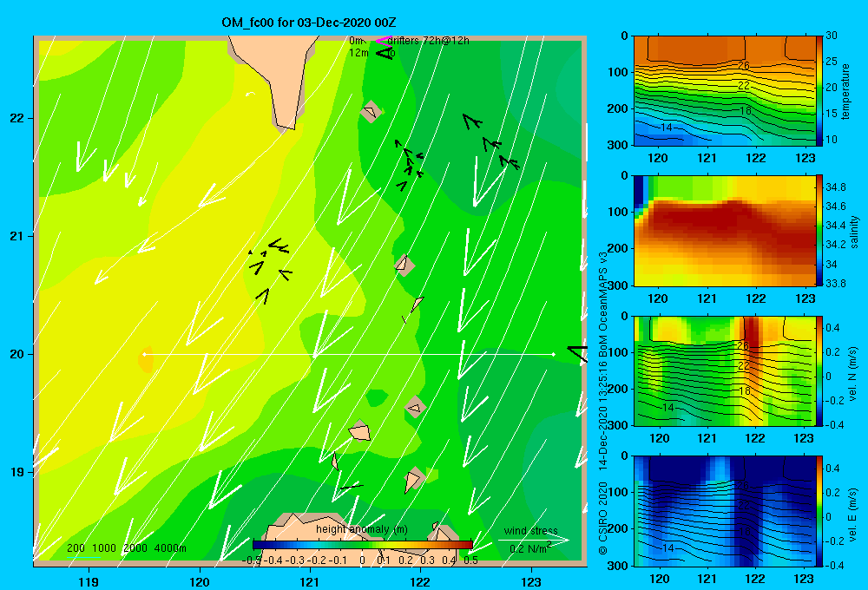The image size is (868, 590).
Task: Click latitude label 20 on map axis
Action: (x=16, y=354)
